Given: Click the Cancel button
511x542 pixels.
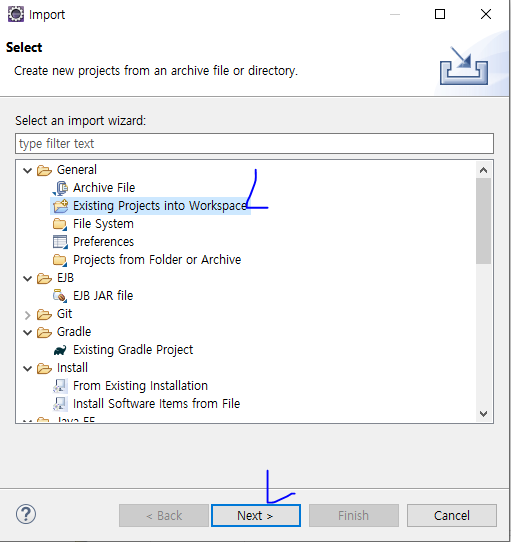Looking at the screenshot, I should [452, 516].
